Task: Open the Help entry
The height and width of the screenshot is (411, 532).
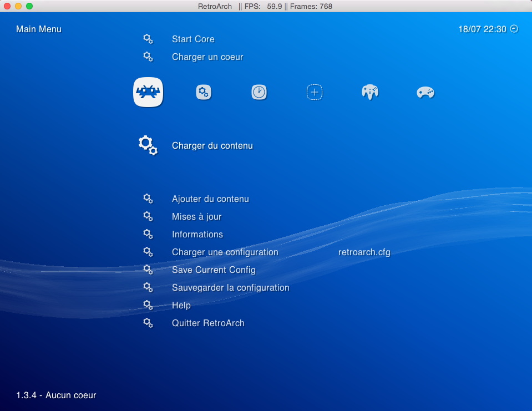Action: (x=181, y=306)
